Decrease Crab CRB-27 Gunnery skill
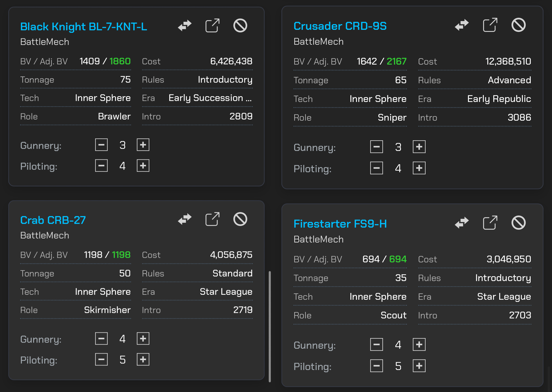 click(101, 339)
